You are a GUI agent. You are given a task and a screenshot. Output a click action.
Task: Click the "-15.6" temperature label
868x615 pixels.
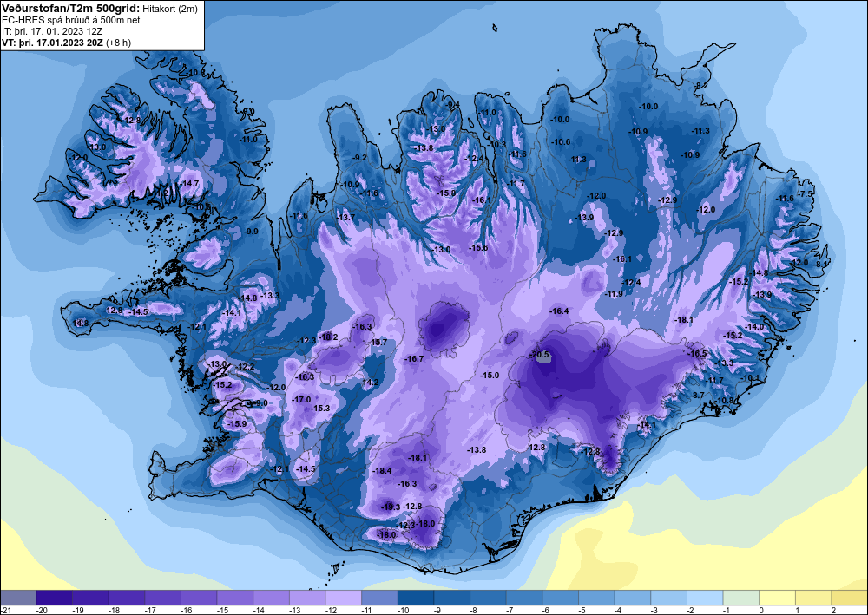click(478, 248)
